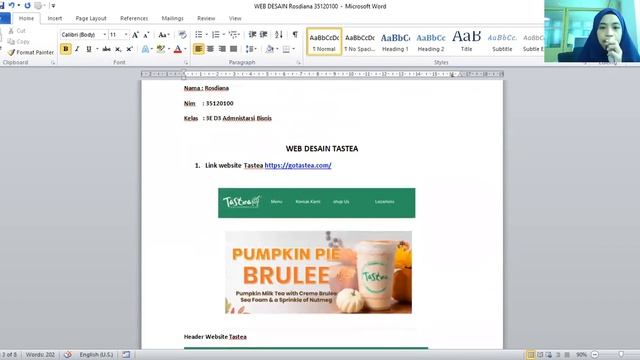This screenshot has width=640, height=360.
Task: Open the gotastea.com hyperlink
Action: pos(298,165)
